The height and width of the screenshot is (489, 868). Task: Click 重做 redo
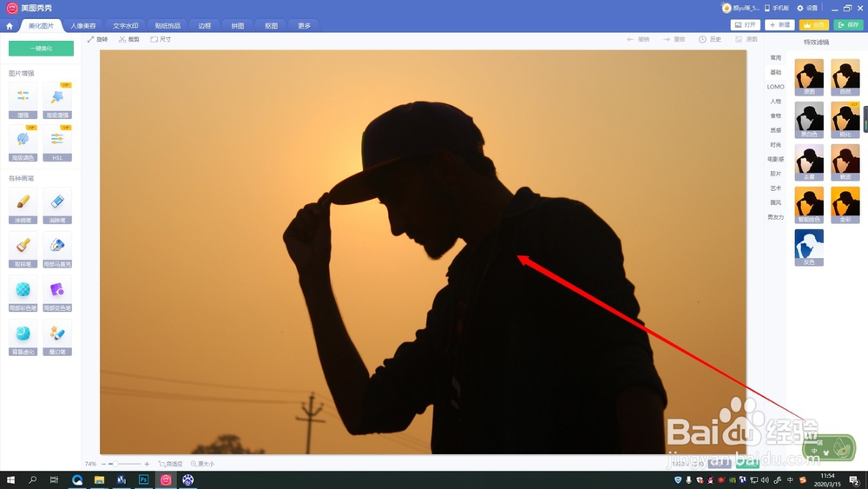tap(674, 39)
